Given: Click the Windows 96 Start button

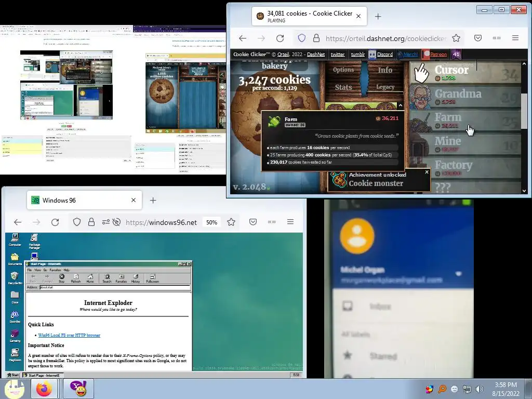Looking at the screenshot, I should click(13, 375).
